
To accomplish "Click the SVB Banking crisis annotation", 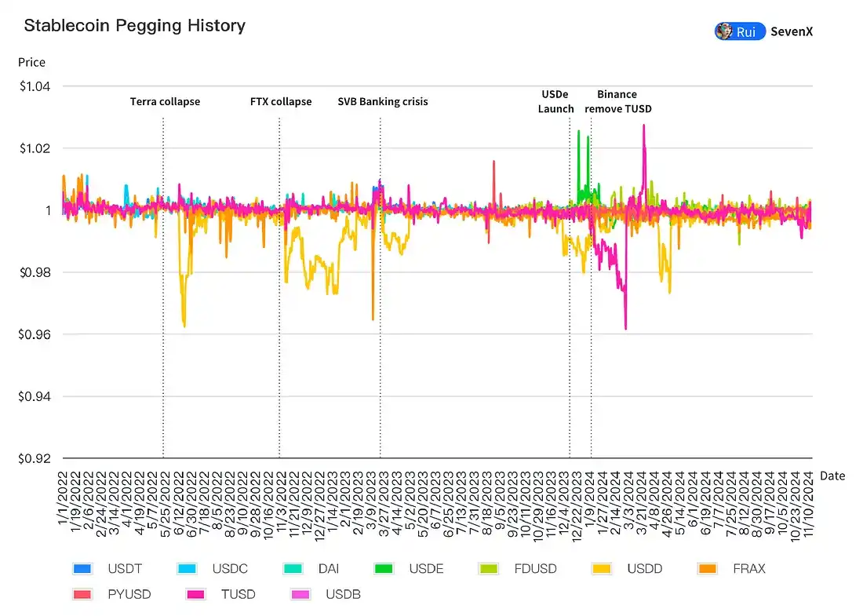I will 383,101.
